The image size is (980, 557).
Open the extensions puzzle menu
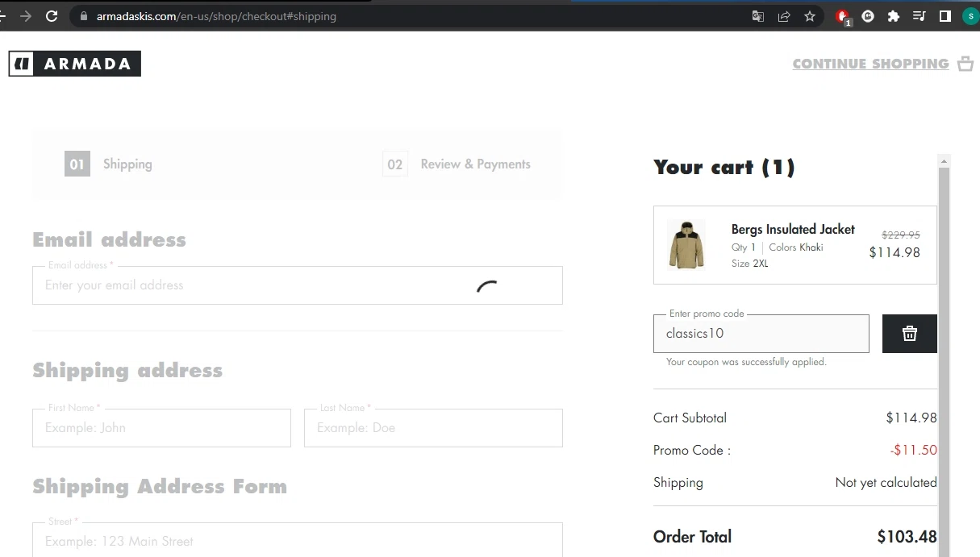894,16
